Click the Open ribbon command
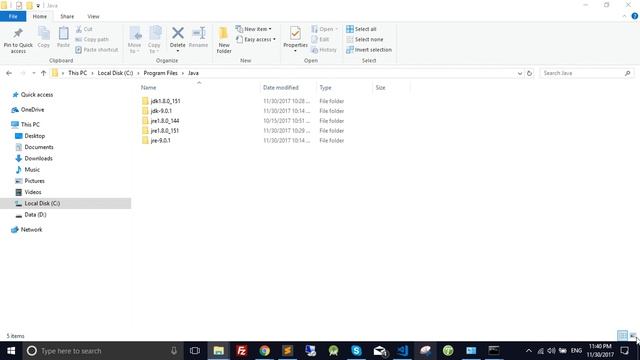640x360 pixels. click(324, 29)
